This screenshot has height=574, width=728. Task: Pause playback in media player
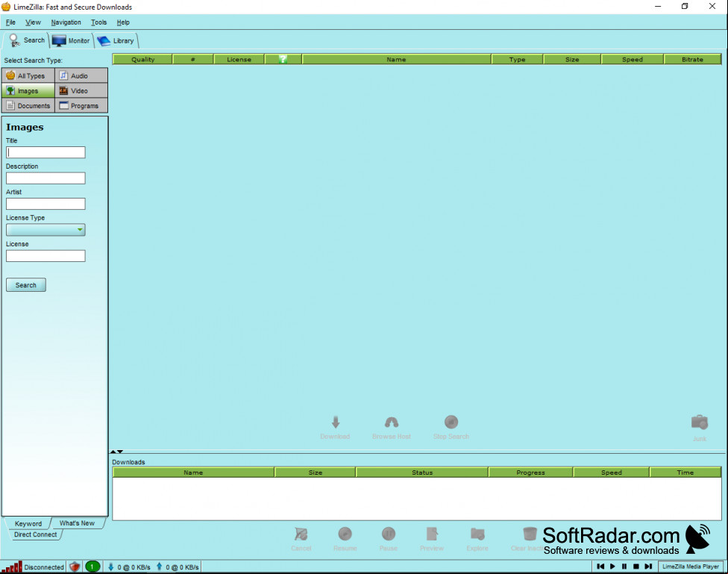624,566
